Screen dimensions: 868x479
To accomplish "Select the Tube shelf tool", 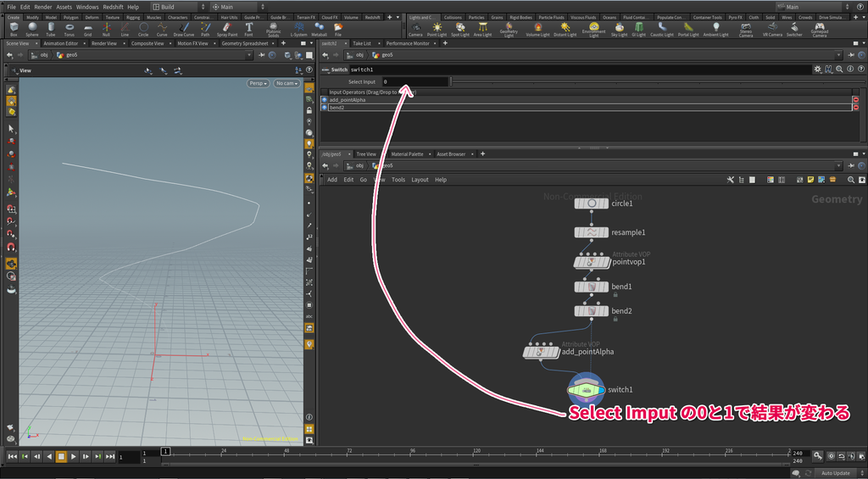I will coord(50,30).
